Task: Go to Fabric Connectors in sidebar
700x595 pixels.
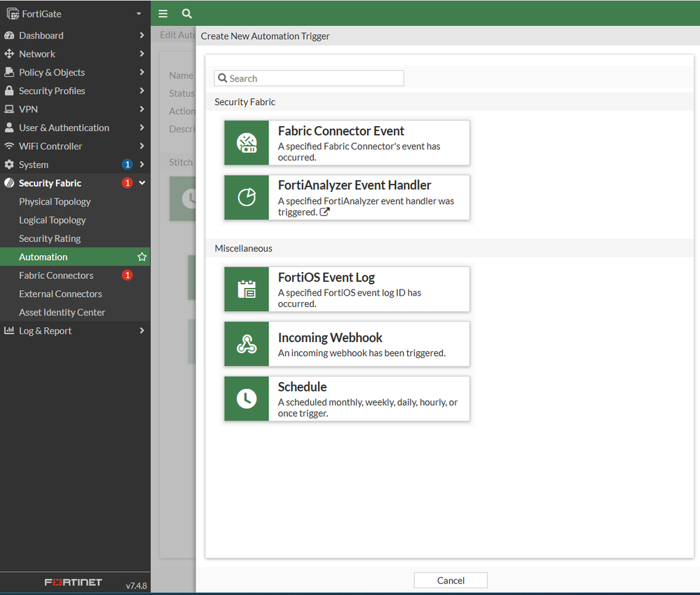Action: click(x=56, y=275)
